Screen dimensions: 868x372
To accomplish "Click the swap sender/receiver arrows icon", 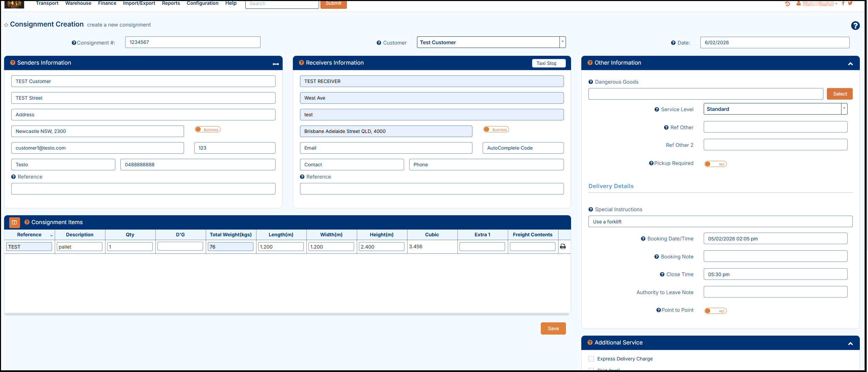I will tap(276, 64).
